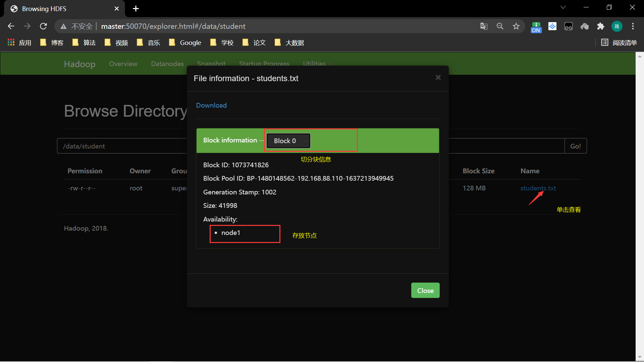Open the profile avatar icon
Viewport: 644px width, 362px height.
click(x=616, y=26)
